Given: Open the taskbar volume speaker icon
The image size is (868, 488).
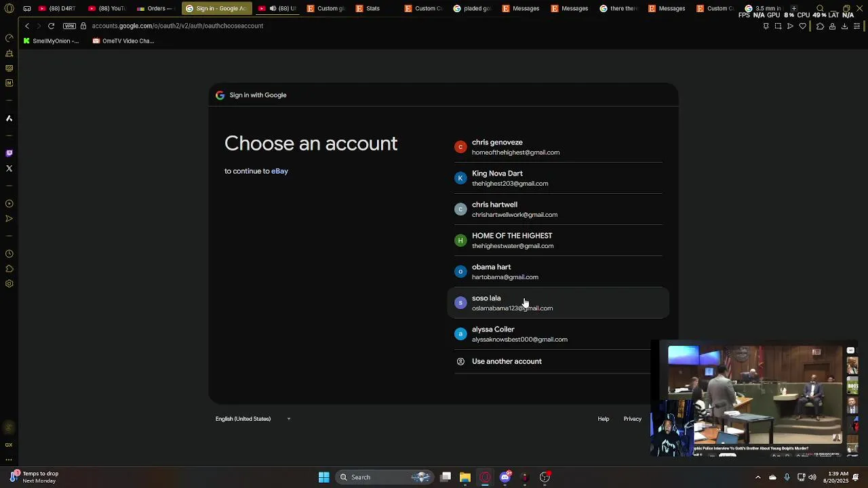Looking at the screenshot, I should pyautogui.click(x=812, y=477).
